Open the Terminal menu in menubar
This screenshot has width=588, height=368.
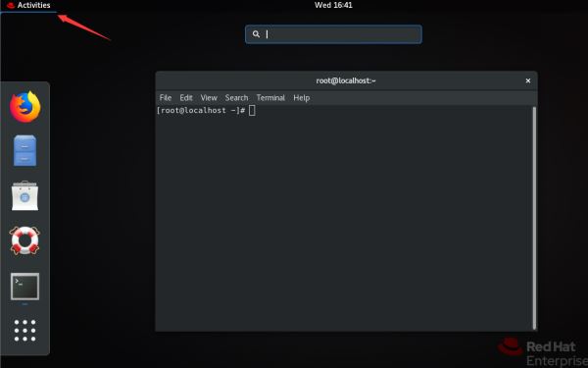click(270, 97)
